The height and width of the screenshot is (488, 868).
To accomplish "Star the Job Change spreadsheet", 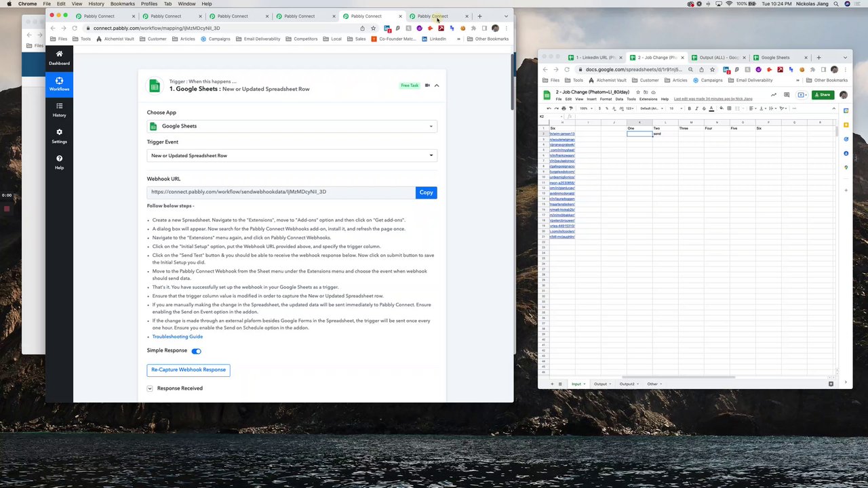I will pyautogui.click(x=638, y=92).
